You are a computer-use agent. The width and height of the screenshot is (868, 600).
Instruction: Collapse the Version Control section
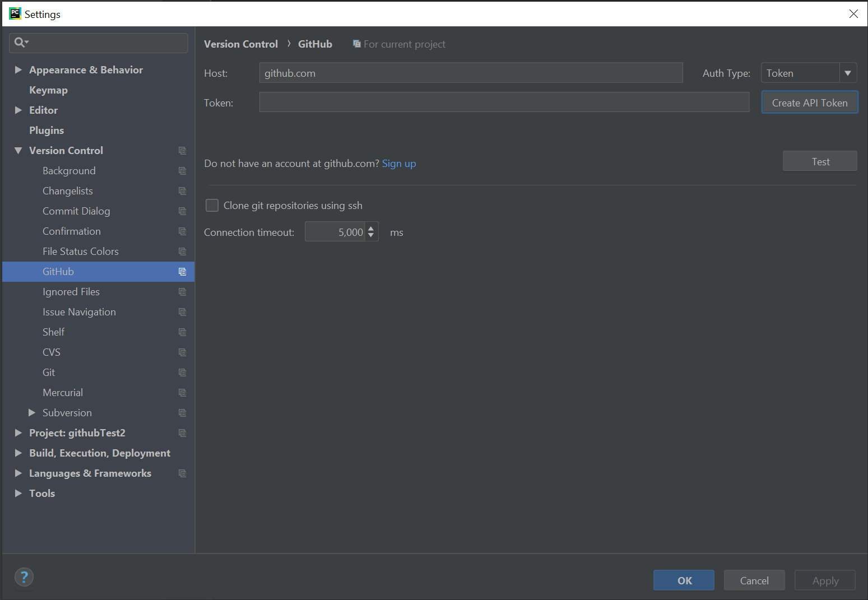click(x=18, y=151)
